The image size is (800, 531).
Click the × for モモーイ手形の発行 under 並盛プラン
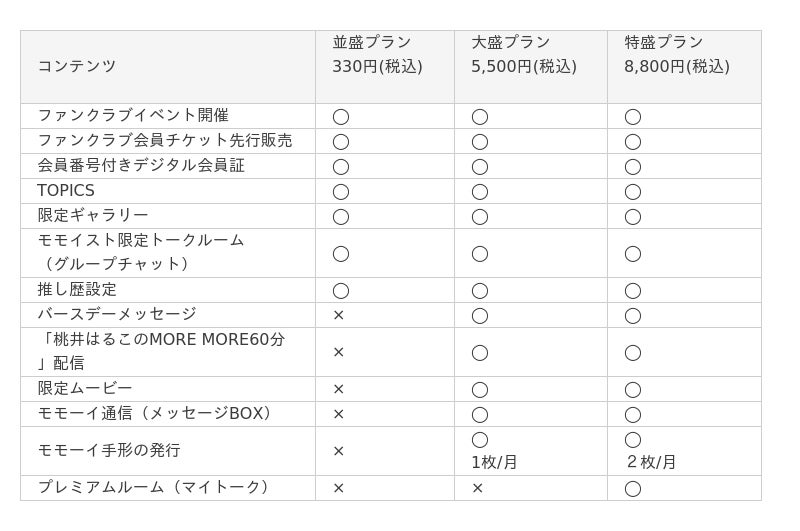(x=338, y=451)
